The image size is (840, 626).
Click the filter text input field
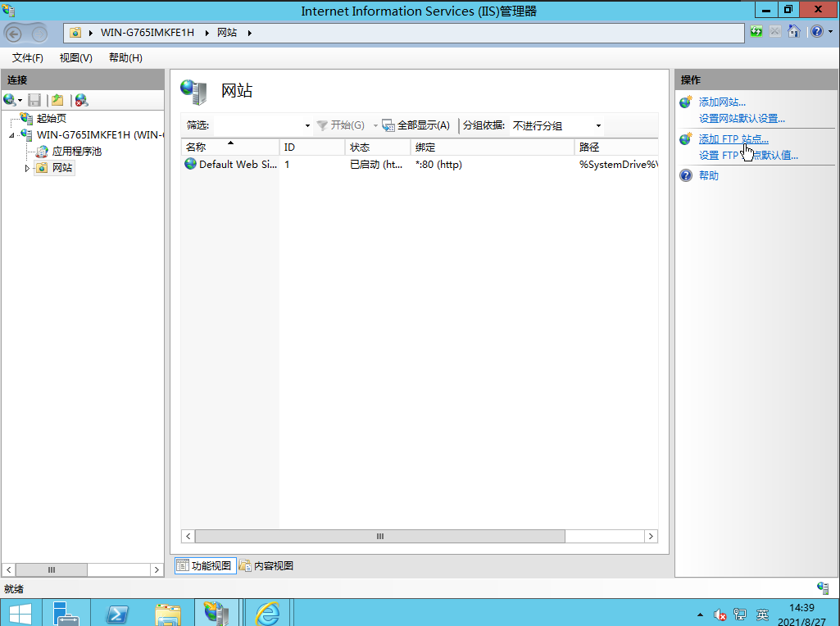tap(257, 126)
